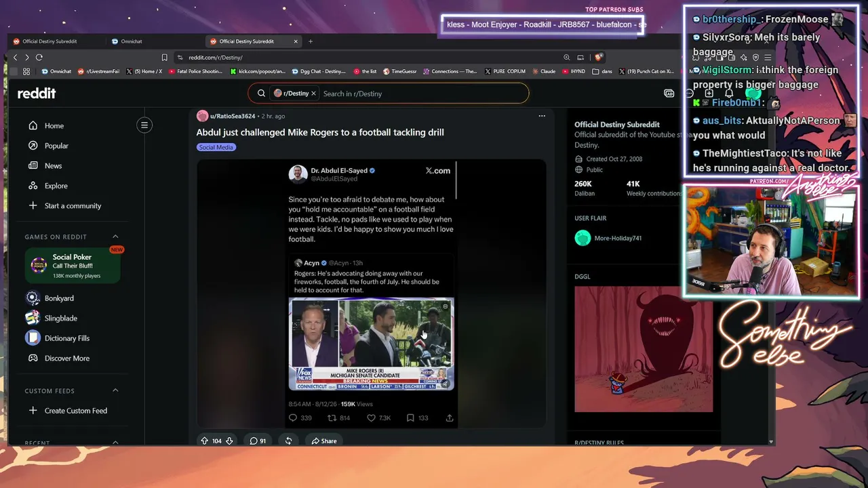The image size is (868, 488).
Task: Reload the Reddit page
Action: tap(39, 58)
